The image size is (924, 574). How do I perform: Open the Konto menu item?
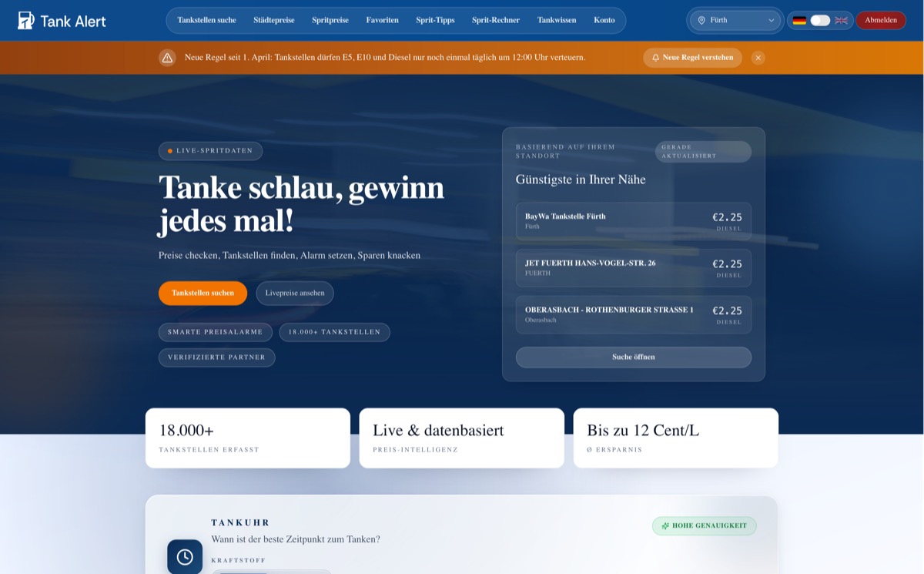[x=604, y=20]
